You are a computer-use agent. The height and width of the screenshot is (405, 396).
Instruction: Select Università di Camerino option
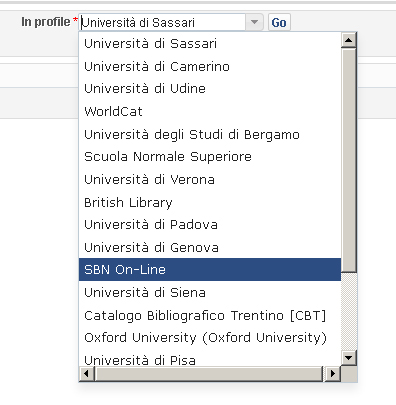tap(210, 67)
